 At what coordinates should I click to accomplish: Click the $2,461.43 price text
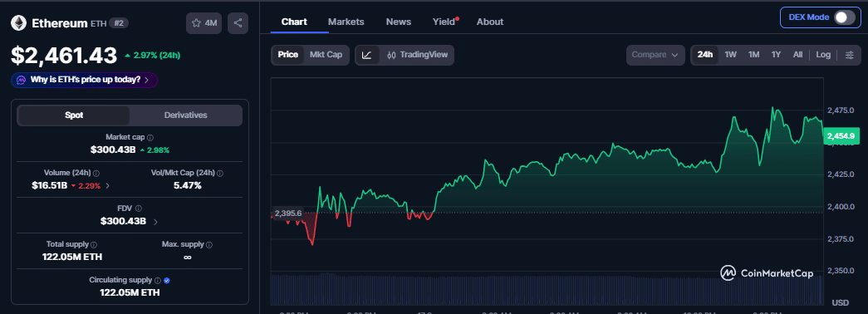coord(64,56)
